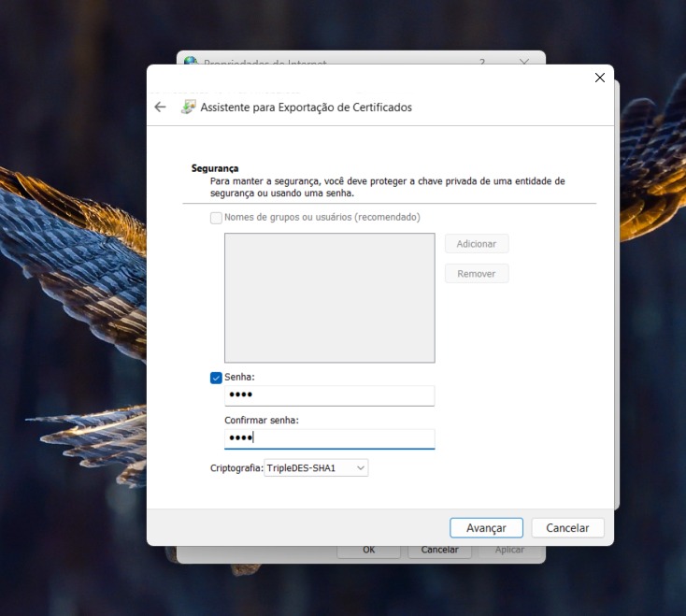Click the Confirmar senha field
This screenshot has height=616, width=686.
click(x=329, y=438)
